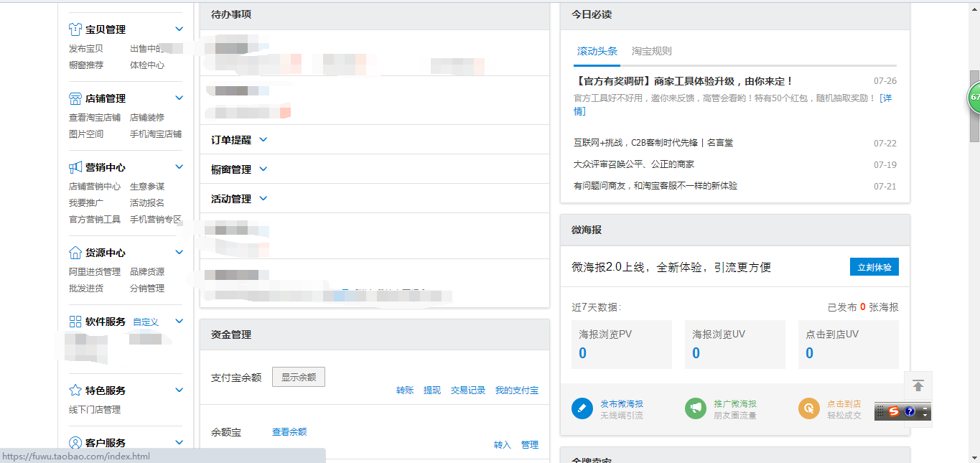980x463 pixels.
Task: Expand the 订单提醒 dropdown arrow
Action: coord(263,139)
